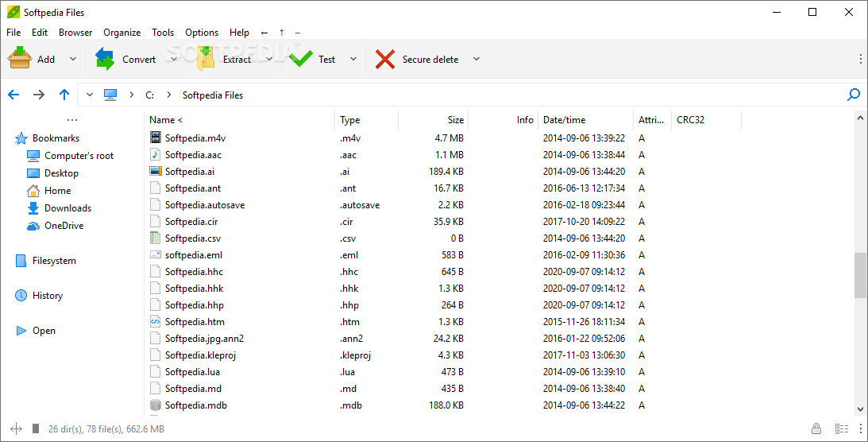
Task: Open search with the magnifier icon
Action: point(854,95)
